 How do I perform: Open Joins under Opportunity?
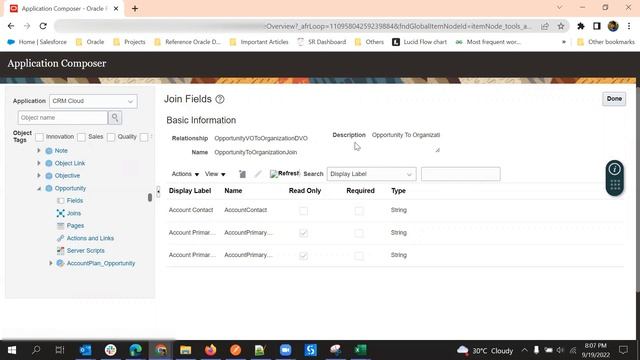(x=73, y=213)
